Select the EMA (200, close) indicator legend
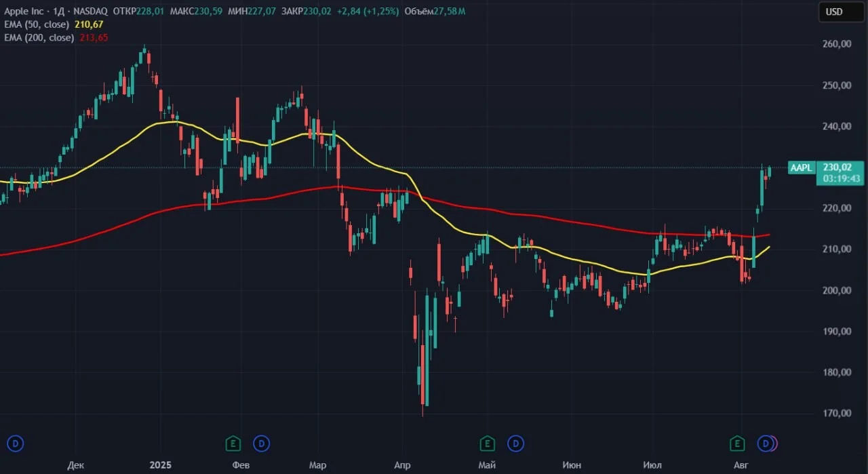The height and width of the screenshot is (474, 868). (x=41, y=37)
